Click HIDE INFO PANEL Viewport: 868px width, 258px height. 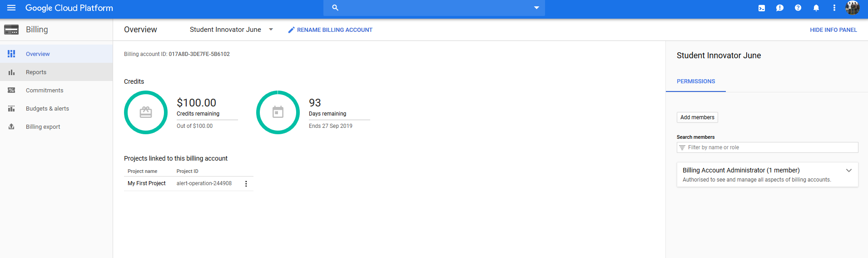click(x=833, y=30)
